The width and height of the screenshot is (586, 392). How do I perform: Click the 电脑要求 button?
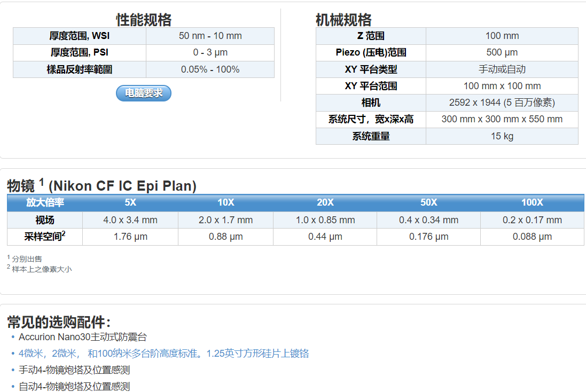point(144,93)
